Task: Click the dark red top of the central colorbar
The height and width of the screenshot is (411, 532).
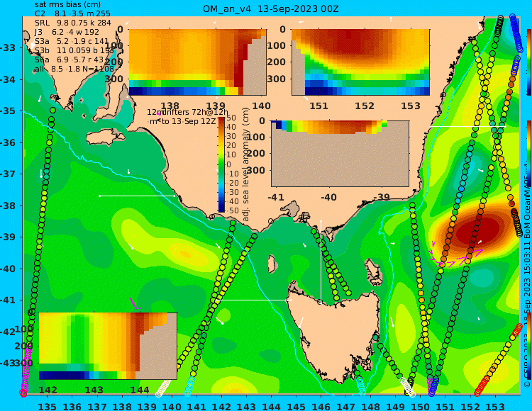Action: click(x=221, y=119)
